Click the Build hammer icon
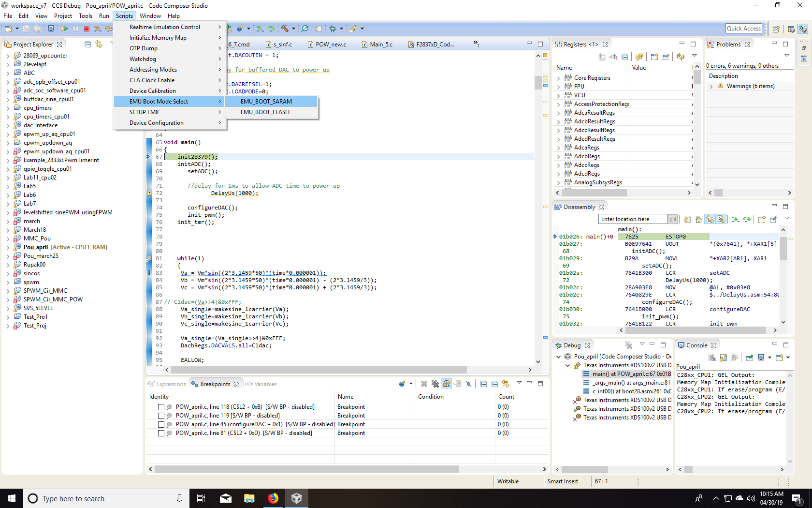This screenshot has height=508, width=812. pyautogui.click(x=285, y=29)
